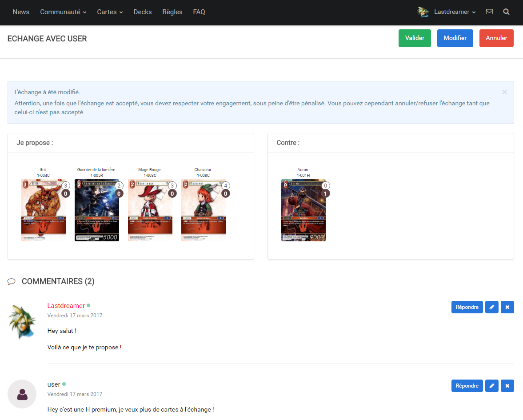Expand the Communauté dropdown menu
Screen dimensions: 523x420
pyautogui.click(x=63, y=12)
